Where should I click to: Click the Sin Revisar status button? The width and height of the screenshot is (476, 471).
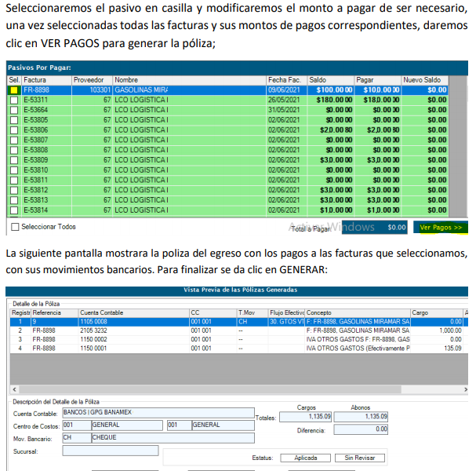point(360,458)
